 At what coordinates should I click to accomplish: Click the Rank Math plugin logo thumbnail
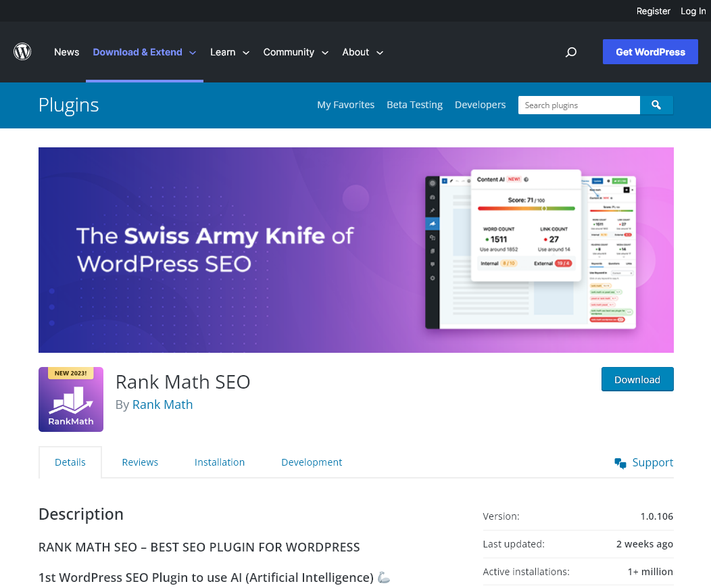click(71, 399)
